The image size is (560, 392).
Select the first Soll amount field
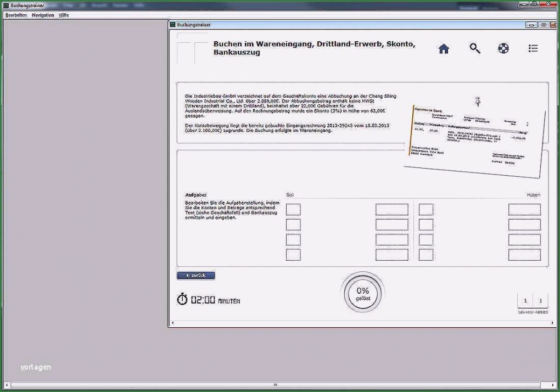(x=391, y=210)
